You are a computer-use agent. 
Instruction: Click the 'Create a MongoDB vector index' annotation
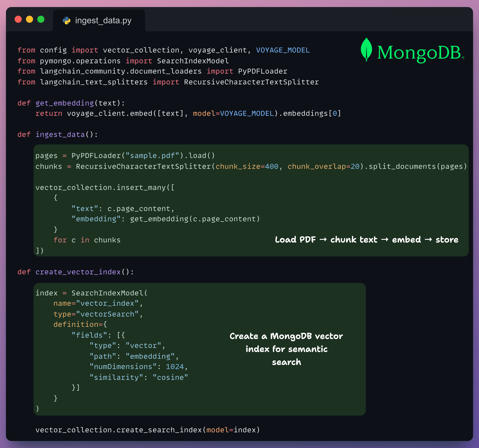286,349
